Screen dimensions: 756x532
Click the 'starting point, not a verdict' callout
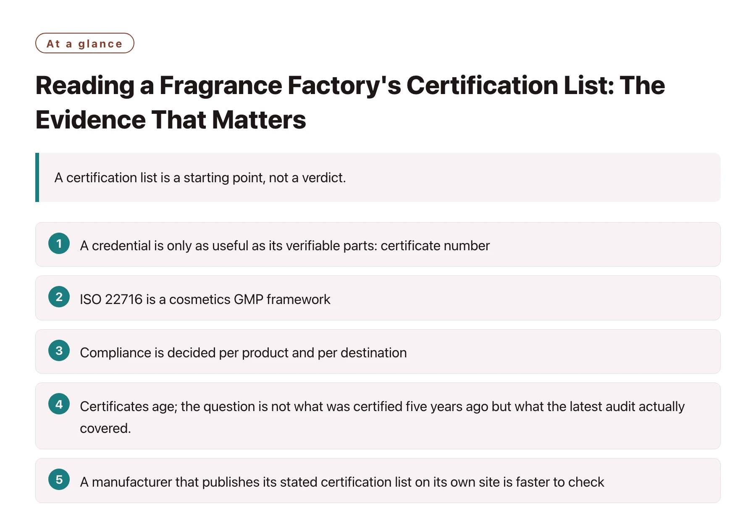(378, 178)
